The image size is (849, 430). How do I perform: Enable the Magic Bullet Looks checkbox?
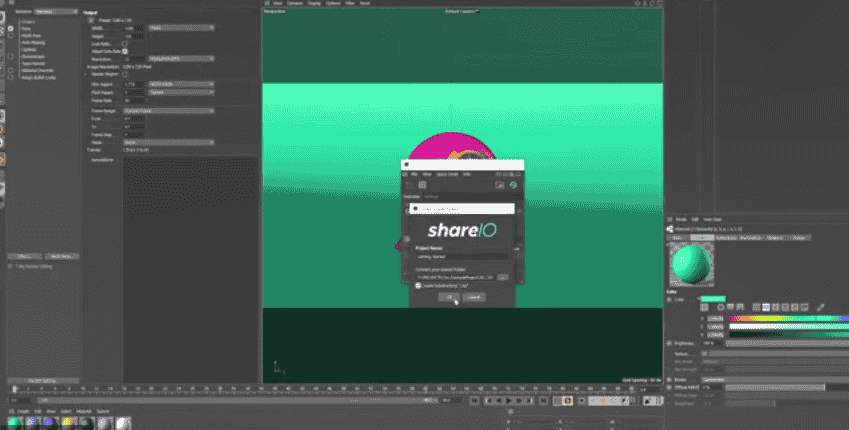[x=11, y=77]
